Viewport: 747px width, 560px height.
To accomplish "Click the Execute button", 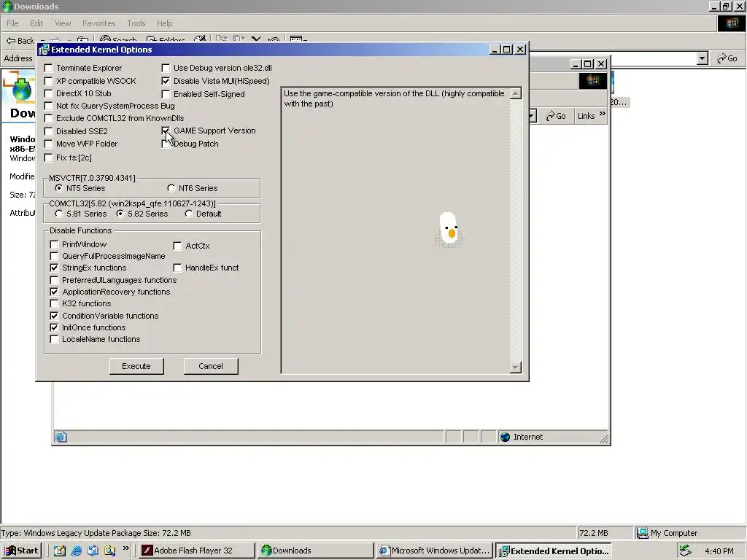I will click(136, 366).
